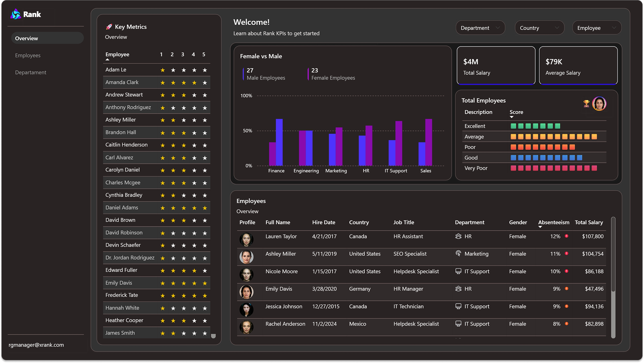Click the HR department icon in Lauren Taylor's row
644x363 pixels.
pyautogui.click(x=458, y=236)
